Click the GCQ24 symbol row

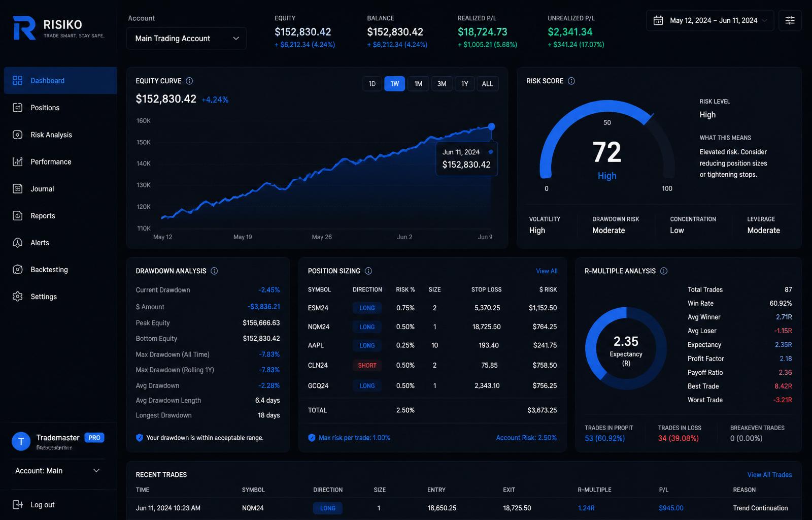(x=432, y=385)
